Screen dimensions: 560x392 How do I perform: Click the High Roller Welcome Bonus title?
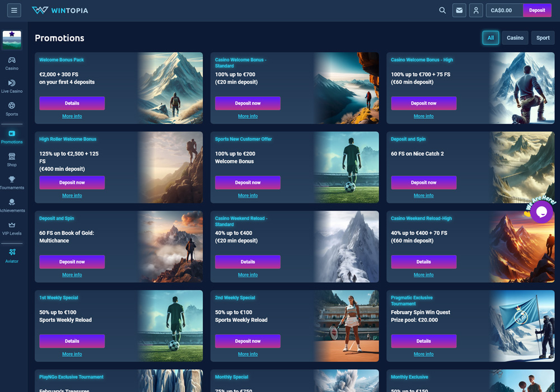coord(68,139)
